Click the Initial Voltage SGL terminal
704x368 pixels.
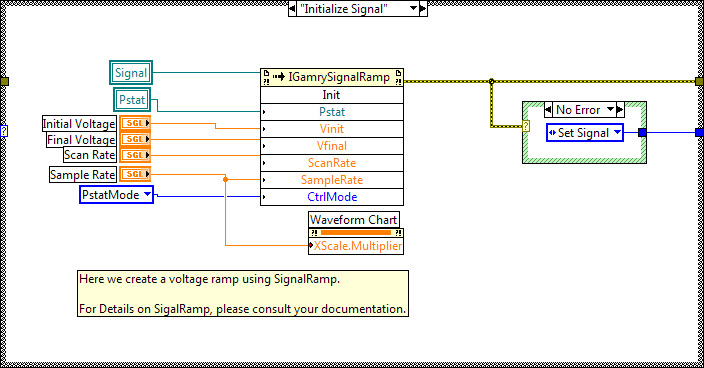pyautogui.click(x=135, y=123)
